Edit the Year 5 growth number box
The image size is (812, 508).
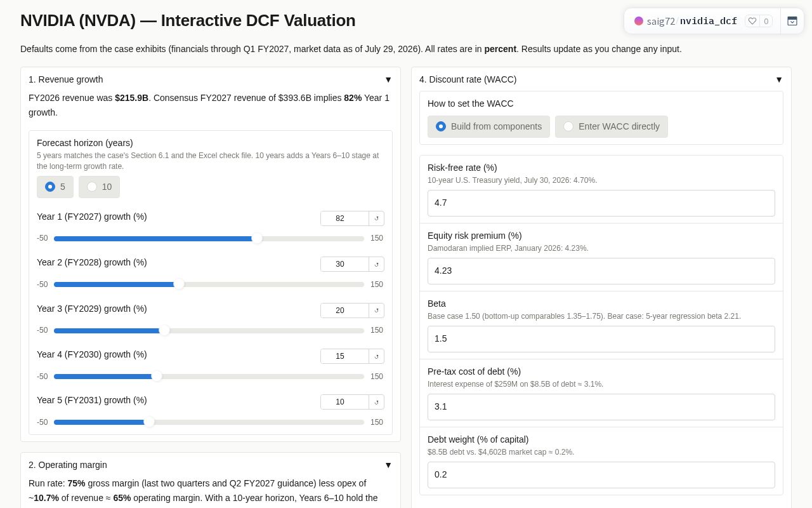click(344, 402)
